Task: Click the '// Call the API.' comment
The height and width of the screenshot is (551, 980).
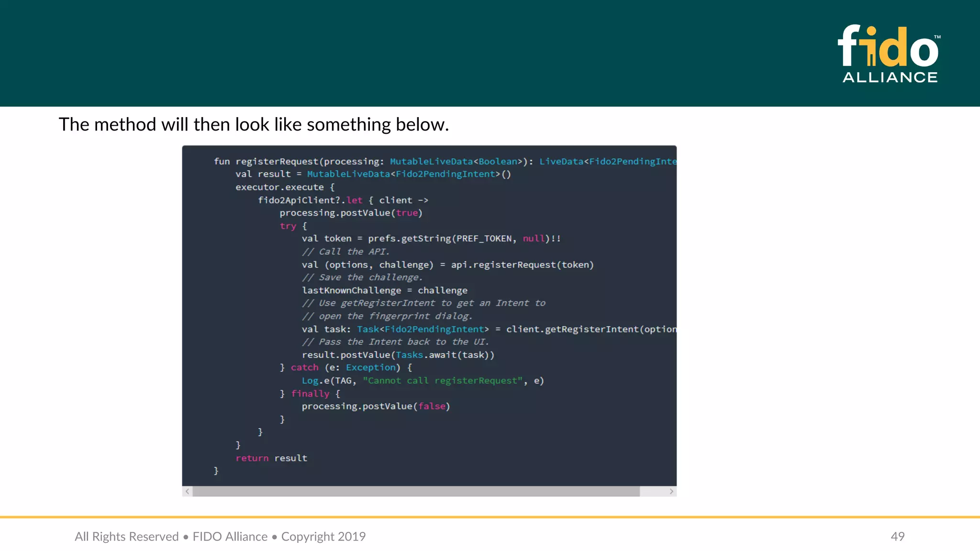Action: pos(345,252)
